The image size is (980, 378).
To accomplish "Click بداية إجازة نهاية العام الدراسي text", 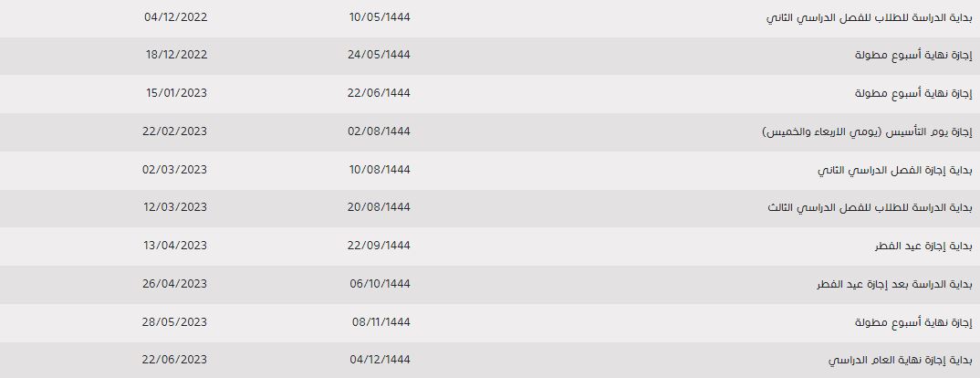I will click(901, 361).
